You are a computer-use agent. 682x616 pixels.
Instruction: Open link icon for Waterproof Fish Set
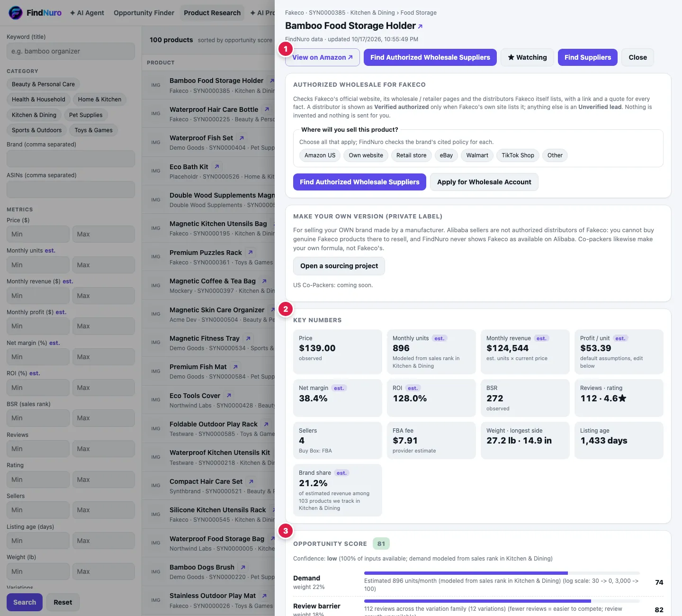point(242,138)
